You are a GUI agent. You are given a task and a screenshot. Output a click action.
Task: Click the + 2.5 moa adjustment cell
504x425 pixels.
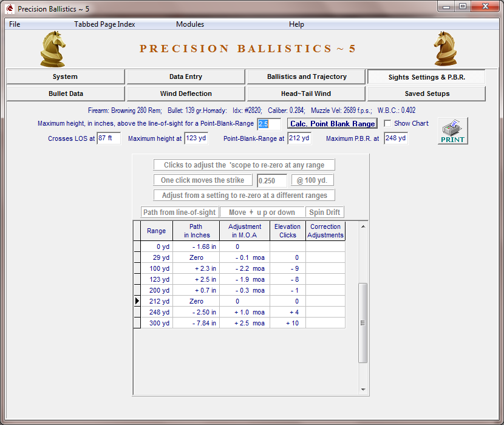coord(245,323)
